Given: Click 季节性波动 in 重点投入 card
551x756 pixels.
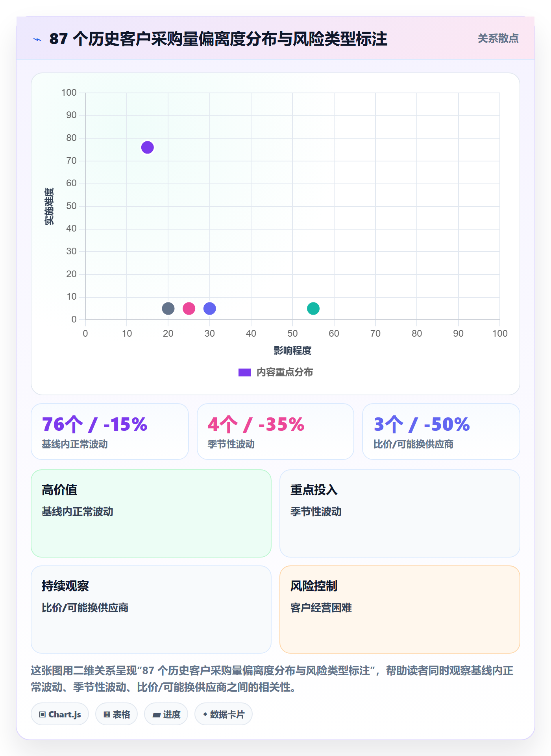Looking at the screenshot, I should coord(316,512).
